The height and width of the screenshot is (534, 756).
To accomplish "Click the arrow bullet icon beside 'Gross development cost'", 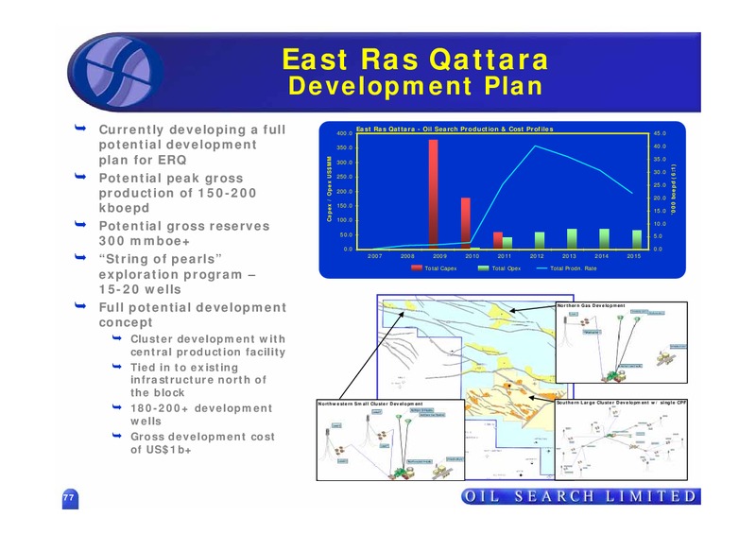I will pos(116,436).
